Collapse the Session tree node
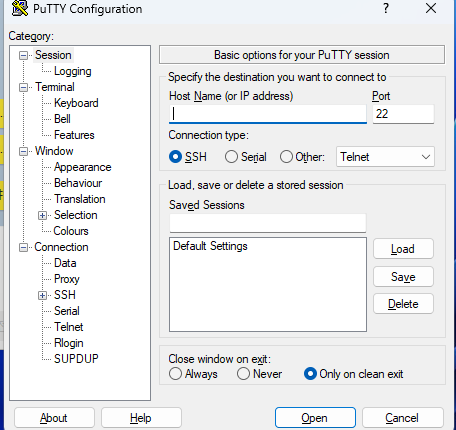This screenshot has width=456, height=430. (23, 55)
